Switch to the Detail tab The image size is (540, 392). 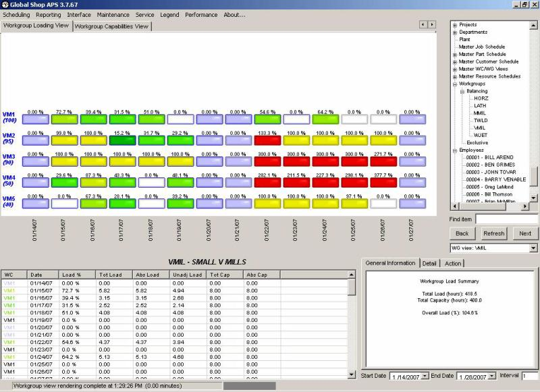429,264
